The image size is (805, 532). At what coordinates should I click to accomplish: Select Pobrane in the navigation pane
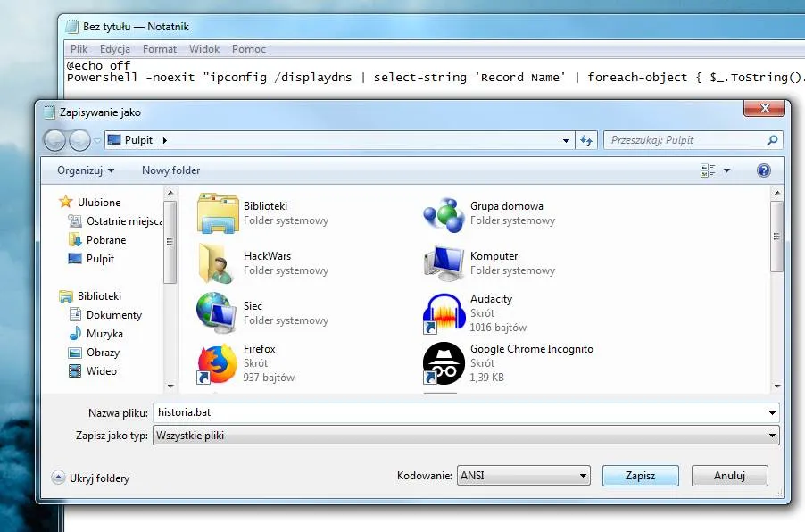(106, 240)
